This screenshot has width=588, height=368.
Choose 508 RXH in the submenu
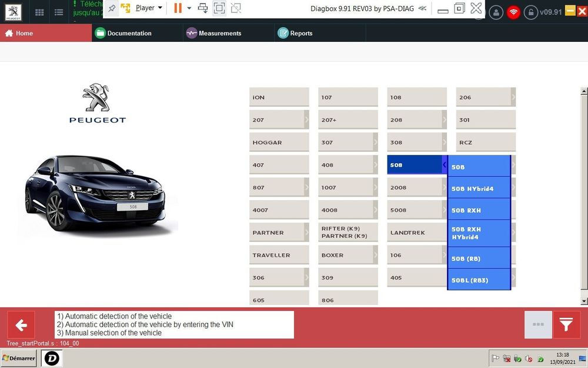[479, 210]
